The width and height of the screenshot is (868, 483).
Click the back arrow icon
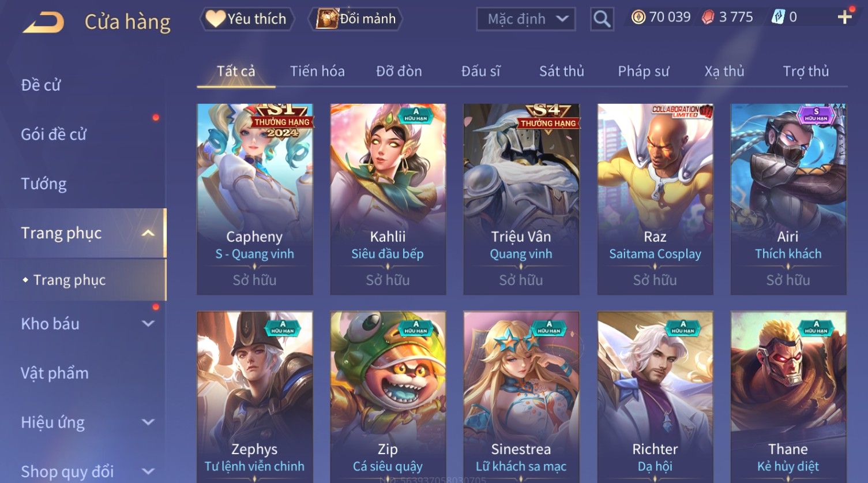(43, 23)
